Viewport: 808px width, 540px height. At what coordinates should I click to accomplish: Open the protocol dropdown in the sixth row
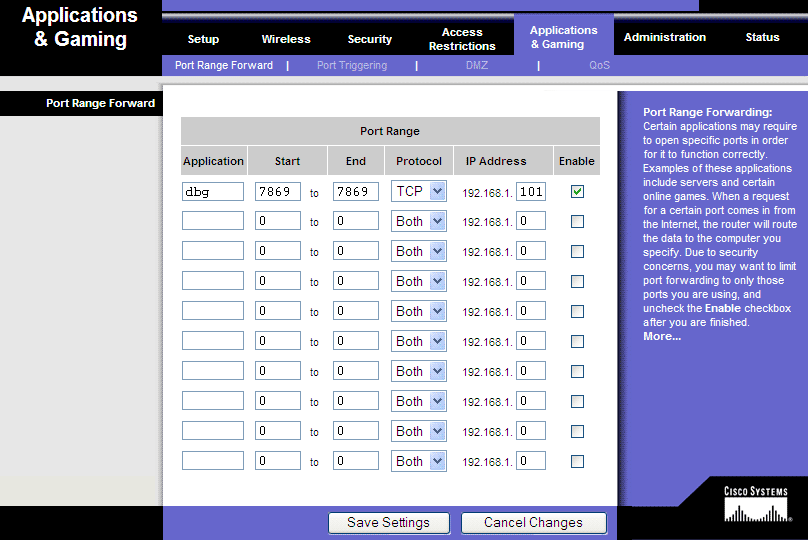tap(418, 341)
